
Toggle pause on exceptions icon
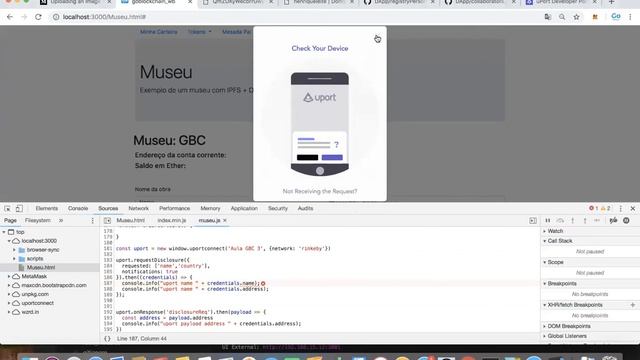point(626,221)
